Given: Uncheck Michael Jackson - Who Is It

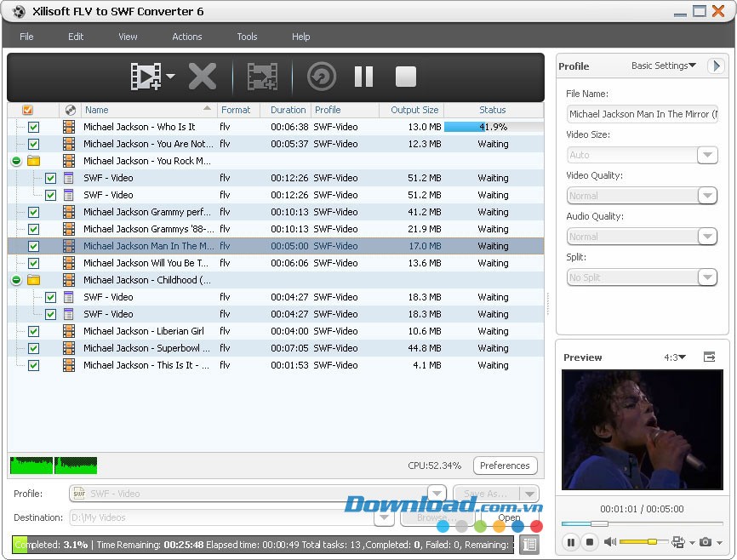Looking at the screenshot, I should (x=33, y=127).
